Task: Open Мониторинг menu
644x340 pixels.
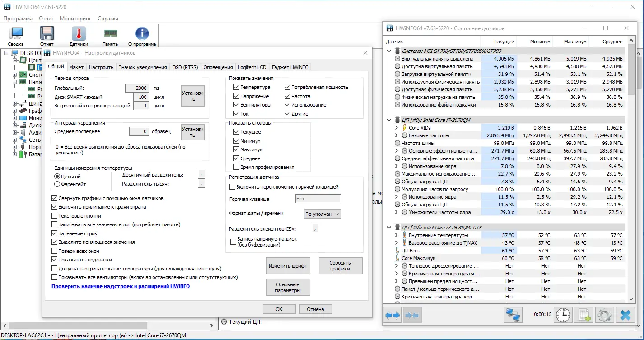Action: coord(75,19)
